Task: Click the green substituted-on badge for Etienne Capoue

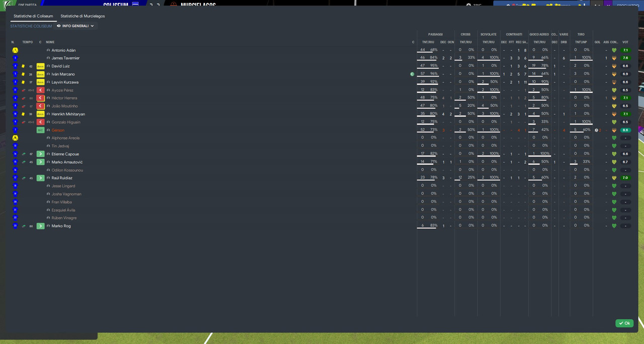Action: [x=40, y=154]
